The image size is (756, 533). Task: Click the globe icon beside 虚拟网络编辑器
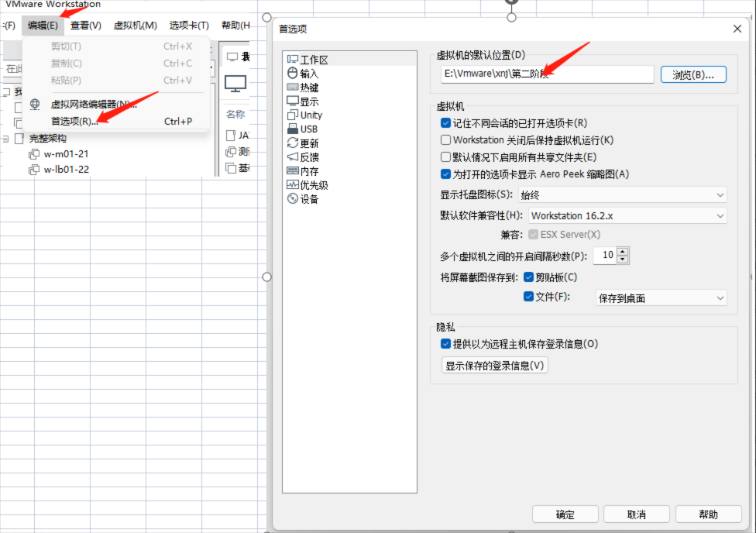[35, 104]
